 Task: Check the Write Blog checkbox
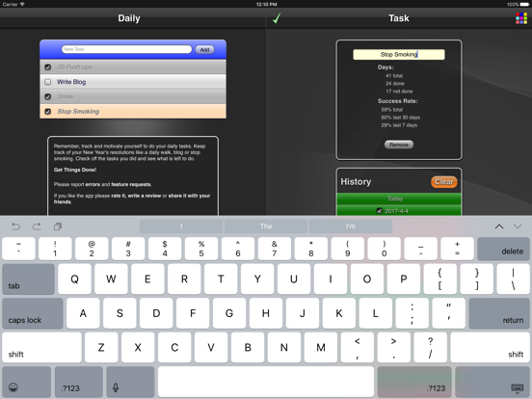(x=48, y=82)
